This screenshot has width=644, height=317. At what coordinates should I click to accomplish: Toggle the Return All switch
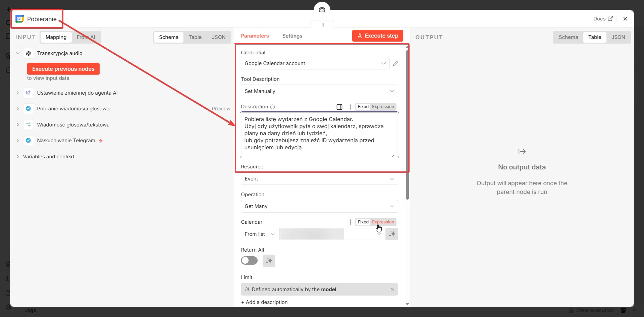tap(249, 261)
